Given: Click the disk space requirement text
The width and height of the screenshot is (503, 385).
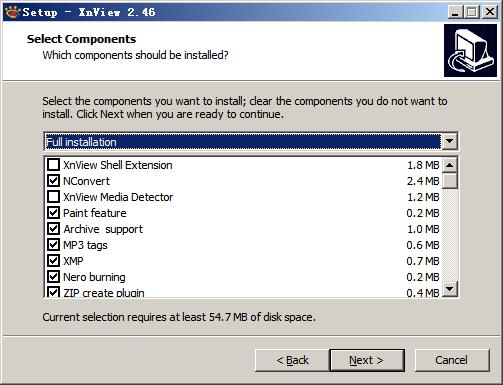Looking at the screenshot, I should click(179, 317).
